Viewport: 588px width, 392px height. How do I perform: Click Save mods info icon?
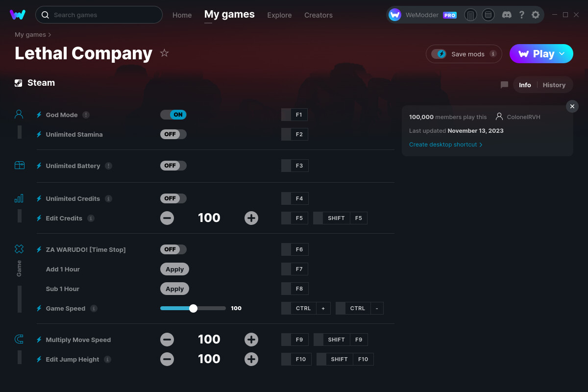493,54
